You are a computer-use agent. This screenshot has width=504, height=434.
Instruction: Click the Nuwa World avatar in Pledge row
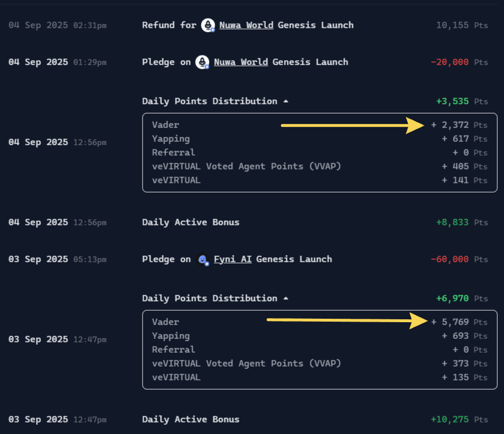click(x=202, y=62)
